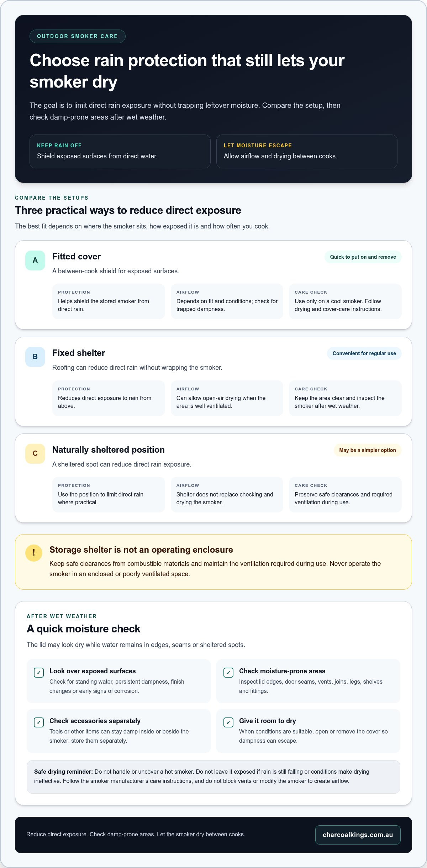Click the Convenient for regular use badge
Image resolution: width=427 pixels, height=868 pixels.
click(x=364, y=353)
